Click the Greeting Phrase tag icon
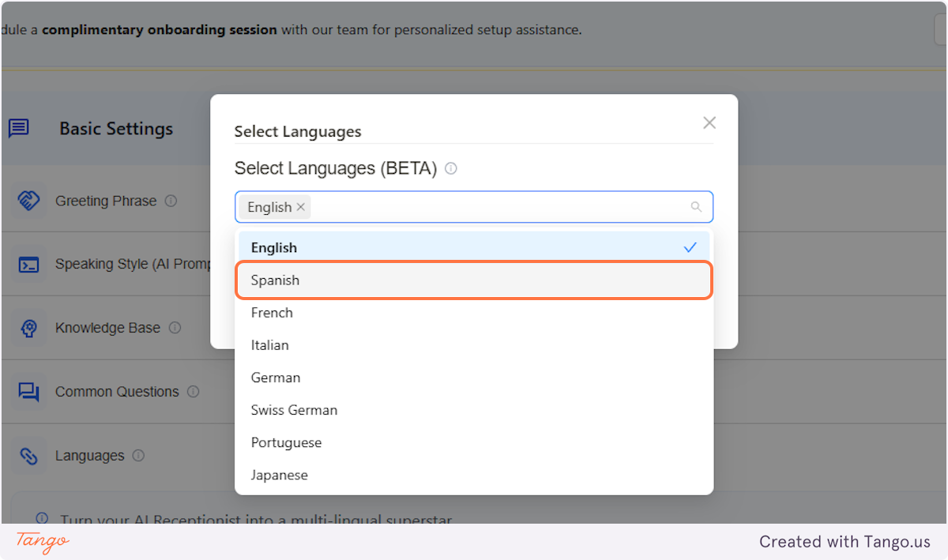This screenshot has width=948, height=560. pyautogui.click(x=28, y=201)
